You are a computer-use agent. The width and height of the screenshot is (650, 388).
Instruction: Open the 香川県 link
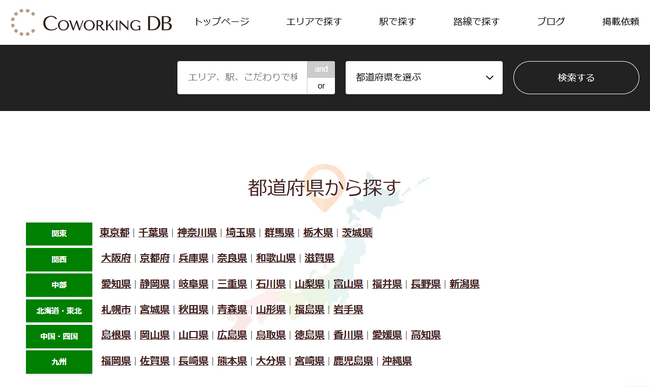(x=348, y=335)
